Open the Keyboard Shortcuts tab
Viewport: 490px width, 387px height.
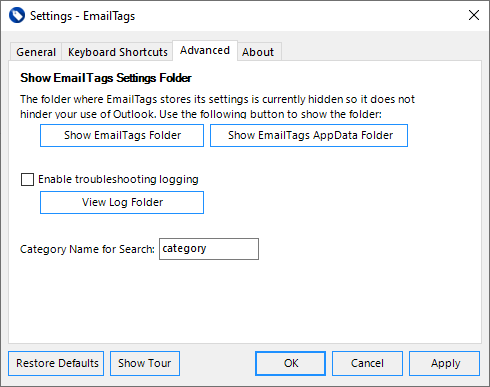[x=117, y=52]
